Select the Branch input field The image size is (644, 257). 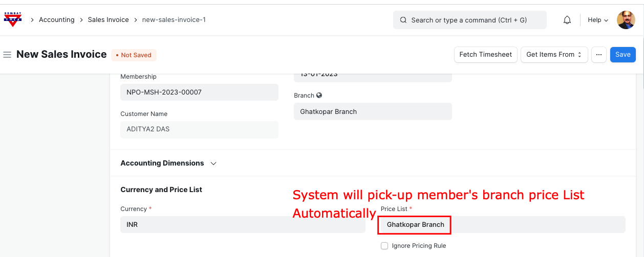coord(372,112)
